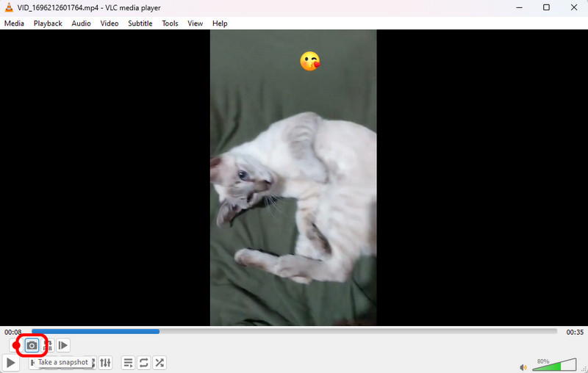The height and width of the screenshot is (373, 588).
Task: Toggle the A-B loop button
Action: point(49,345)
